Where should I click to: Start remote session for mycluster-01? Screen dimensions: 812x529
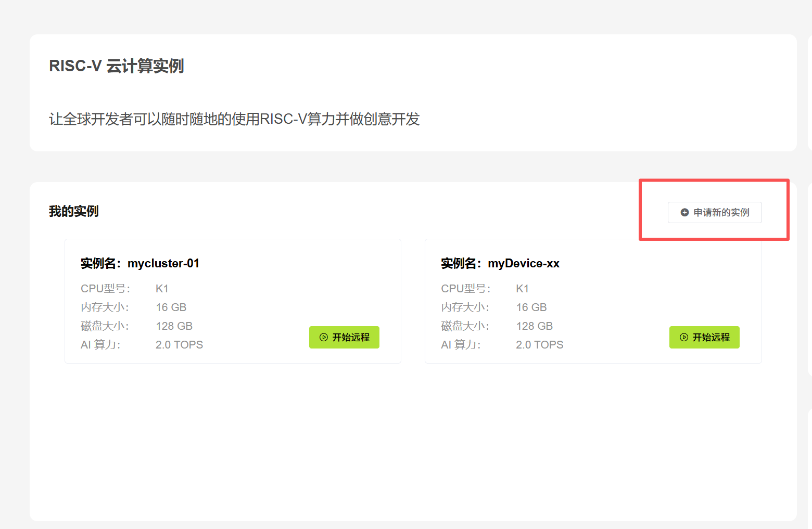(x=344, y=337)
